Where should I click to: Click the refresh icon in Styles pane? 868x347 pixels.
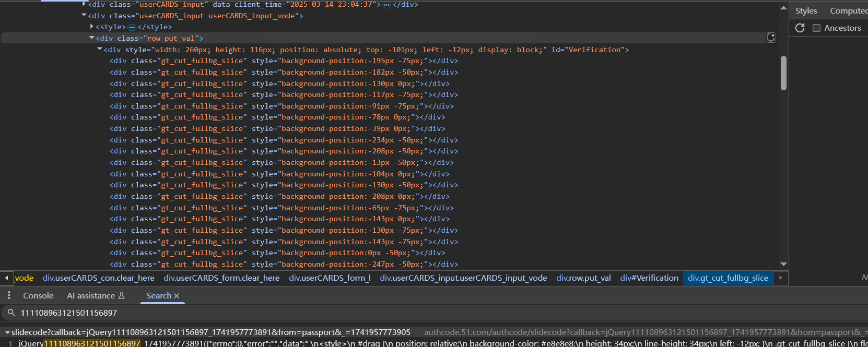click(800, 28)
